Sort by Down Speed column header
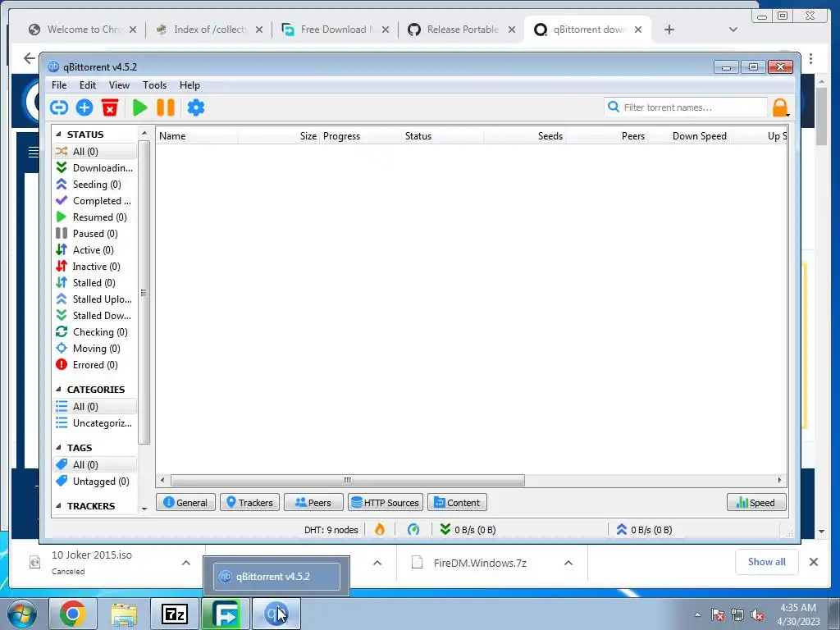The image size is (840, 630). 688,136
